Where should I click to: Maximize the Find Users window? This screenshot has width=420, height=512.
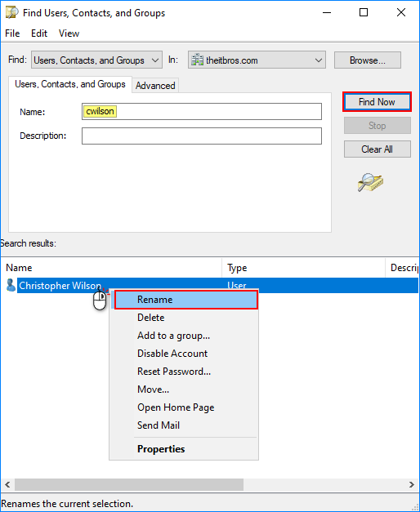click(x=364, y=12)
